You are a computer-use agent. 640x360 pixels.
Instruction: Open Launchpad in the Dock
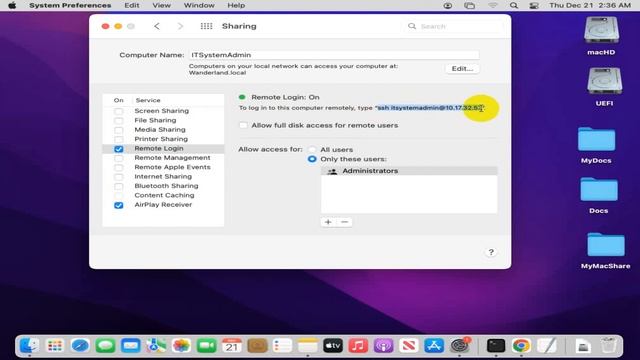[x=55, y=346]
